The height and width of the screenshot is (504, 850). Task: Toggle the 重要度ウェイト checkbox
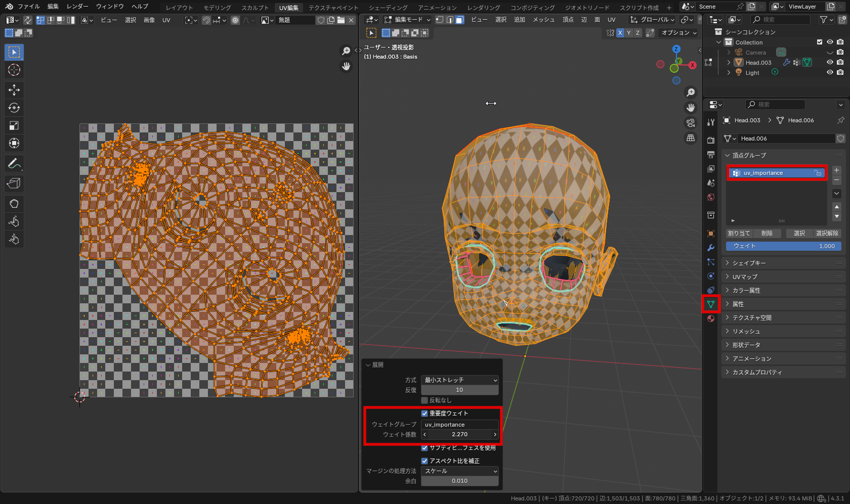[424, 413]
